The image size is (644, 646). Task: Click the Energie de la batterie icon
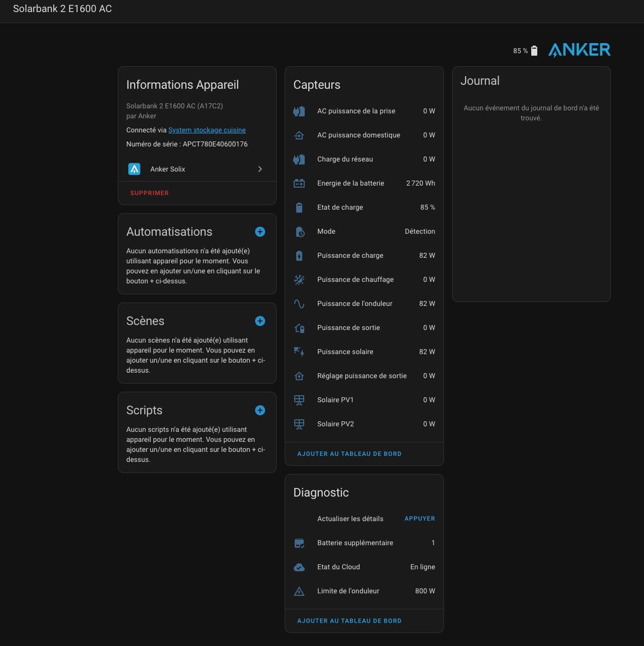tap(299, 183)
